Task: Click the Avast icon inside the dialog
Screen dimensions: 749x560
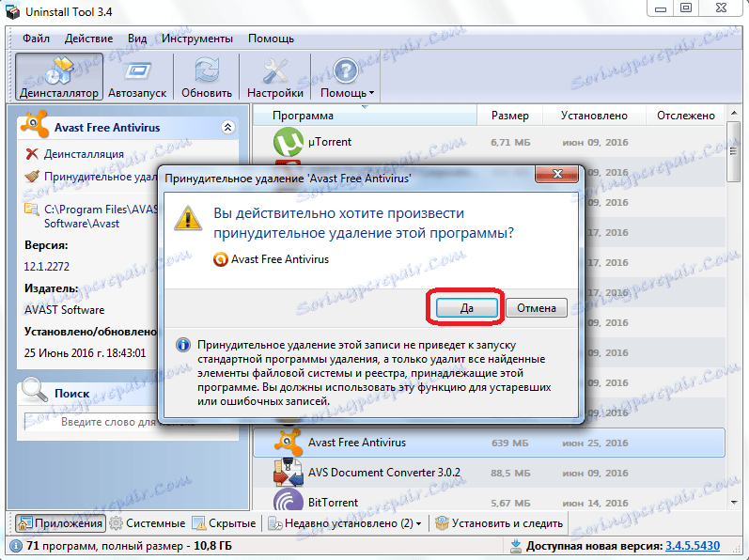Action: (220, 259)
